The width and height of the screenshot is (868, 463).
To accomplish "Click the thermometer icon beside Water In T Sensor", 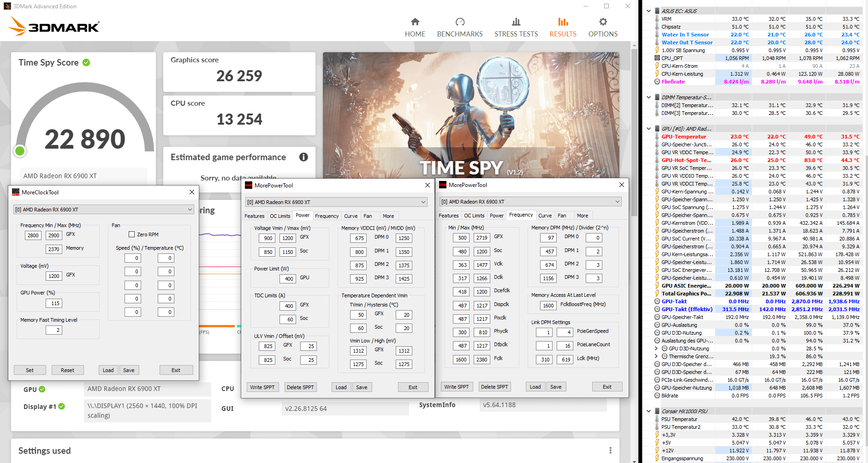I will [x=657, y=35].
